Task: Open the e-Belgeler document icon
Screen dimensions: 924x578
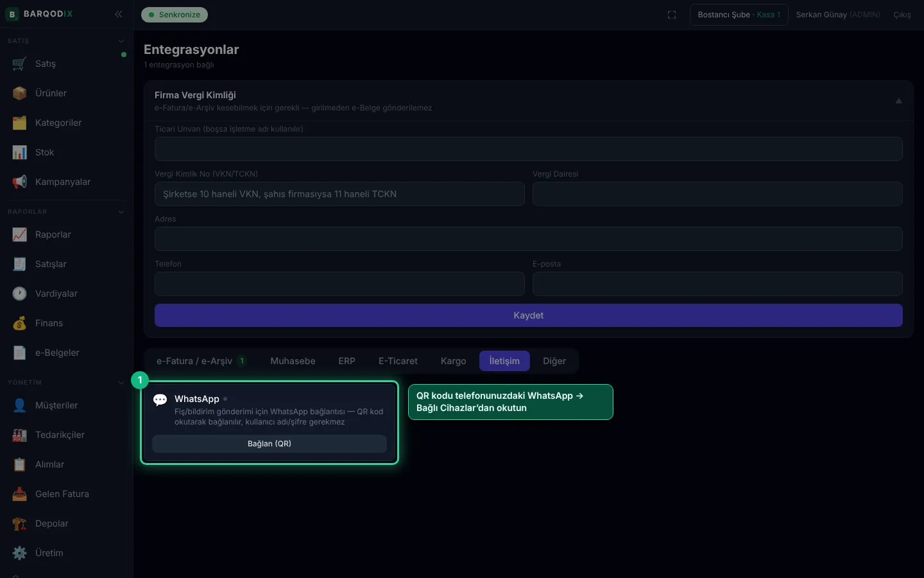Action: (x=19, y=353)
